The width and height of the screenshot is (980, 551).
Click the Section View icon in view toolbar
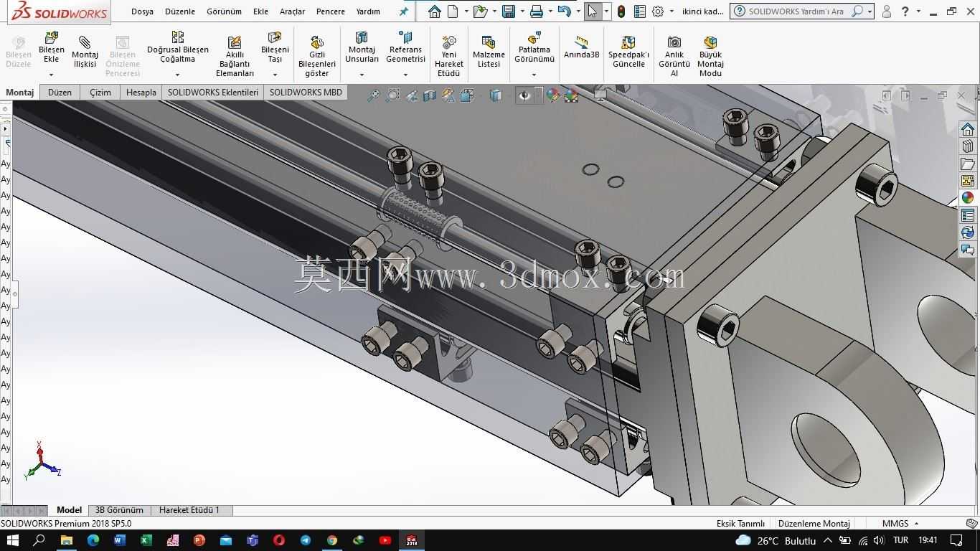click(430, 95)
